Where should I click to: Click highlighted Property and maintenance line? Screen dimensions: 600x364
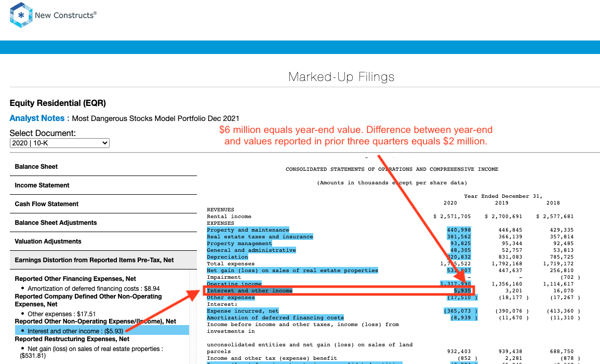coord(248,230)
